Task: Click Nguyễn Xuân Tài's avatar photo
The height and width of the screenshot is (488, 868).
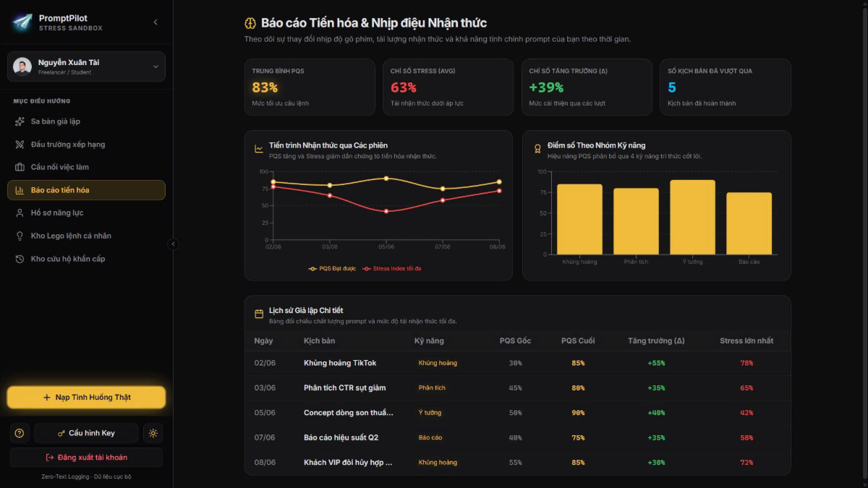Action: coord(22,67)
